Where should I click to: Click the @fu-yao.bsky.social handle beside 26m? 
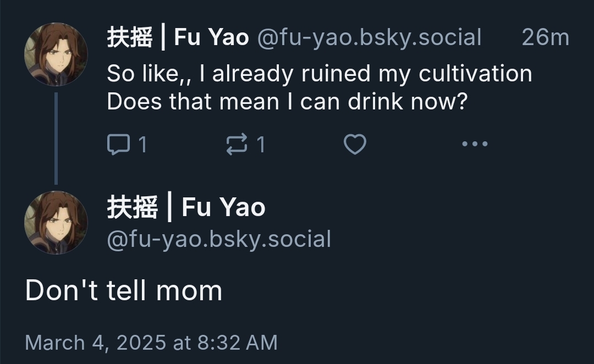[369, 37]
